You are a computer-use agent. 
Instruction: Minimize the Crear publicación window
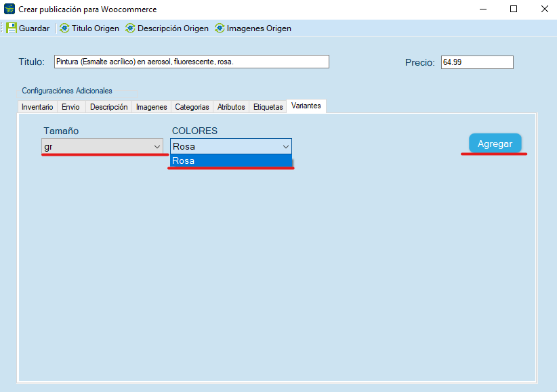[x=482, y=9]
